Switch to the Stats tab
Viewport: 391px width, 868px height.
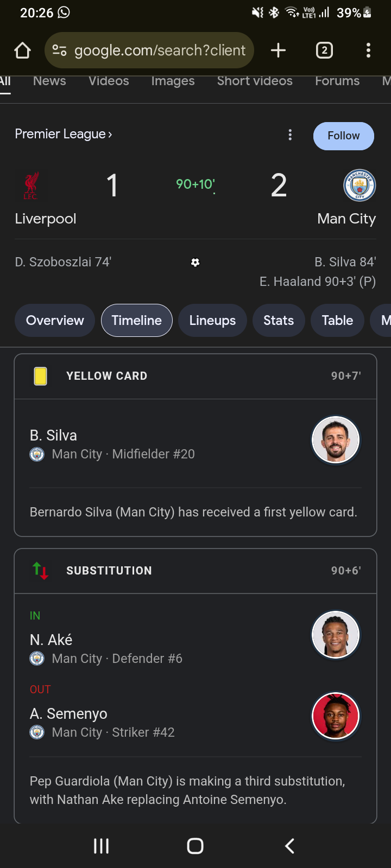pos(279,321)
